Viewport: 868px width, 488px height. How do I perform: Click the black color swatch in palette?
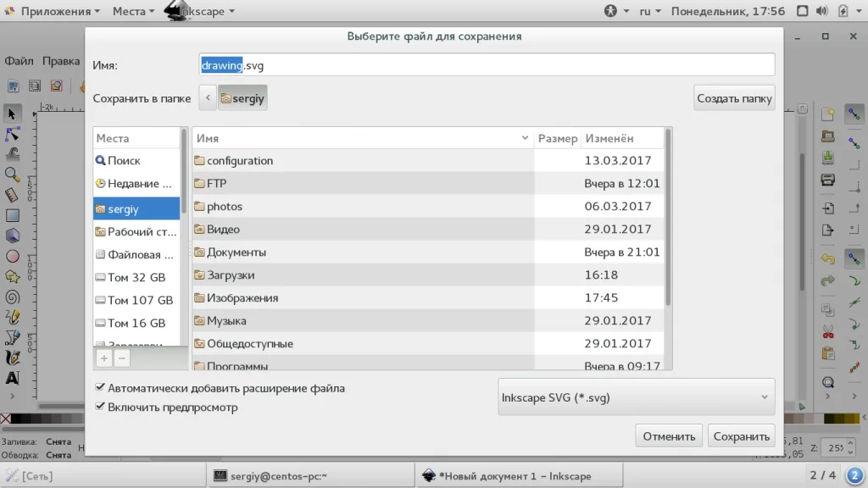pos(17,419)
